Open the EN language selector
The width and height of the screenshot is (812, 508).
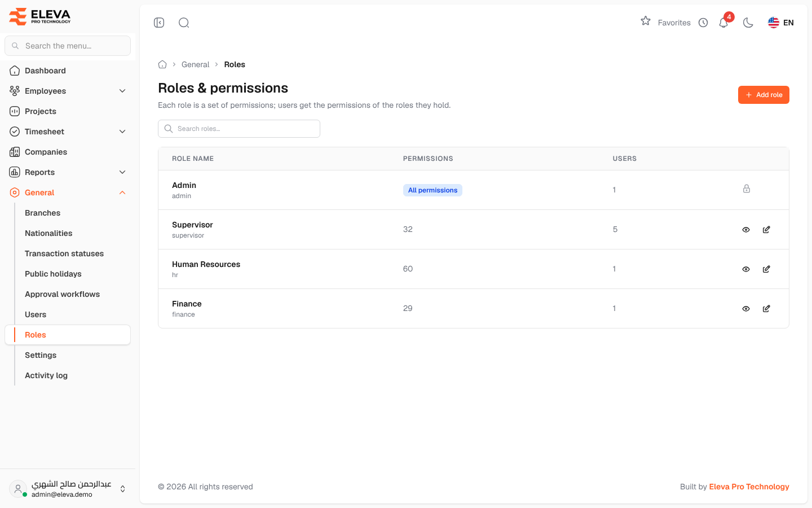click(781, 23)
